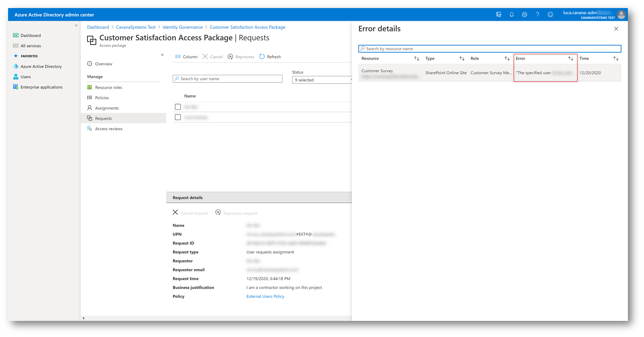Open the Status filter dropdown
Screen dimensions: 644x337
(x=322, y=80)
